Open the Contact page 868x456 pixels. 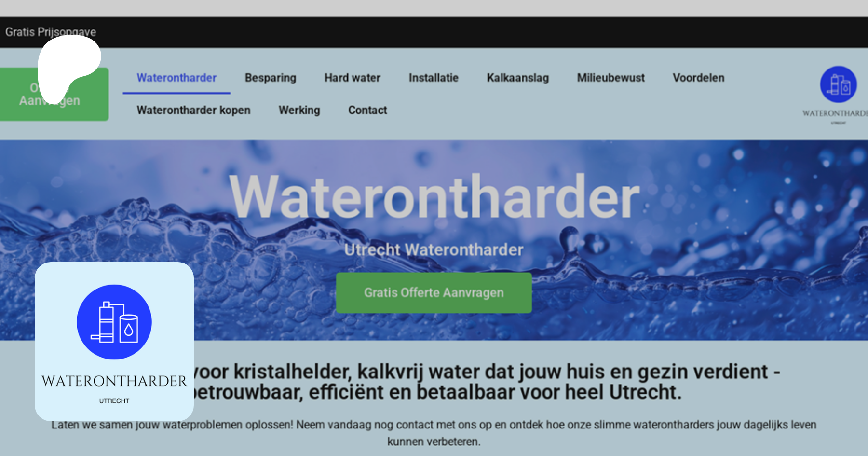click(367, 110)
